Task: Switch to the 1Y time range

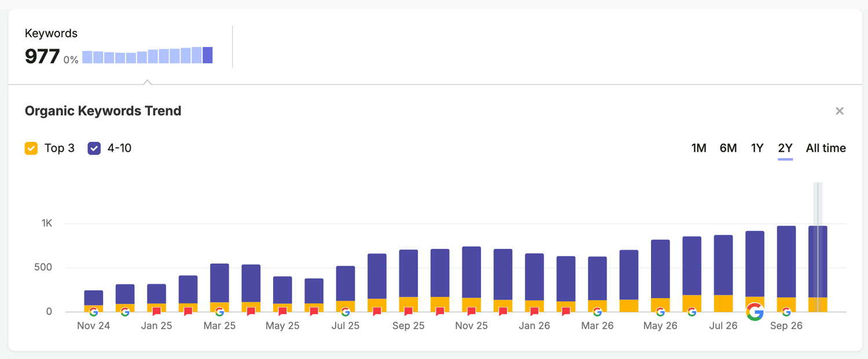Action: 757,148
